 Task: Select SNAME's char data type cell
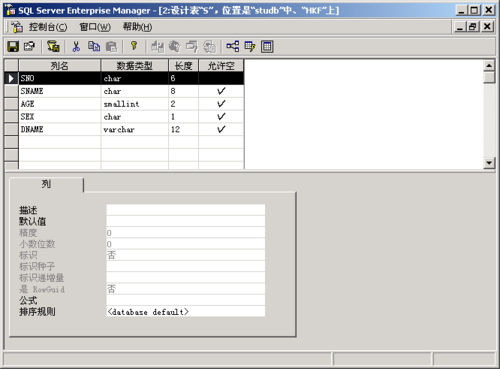click(x=135, y=91)
